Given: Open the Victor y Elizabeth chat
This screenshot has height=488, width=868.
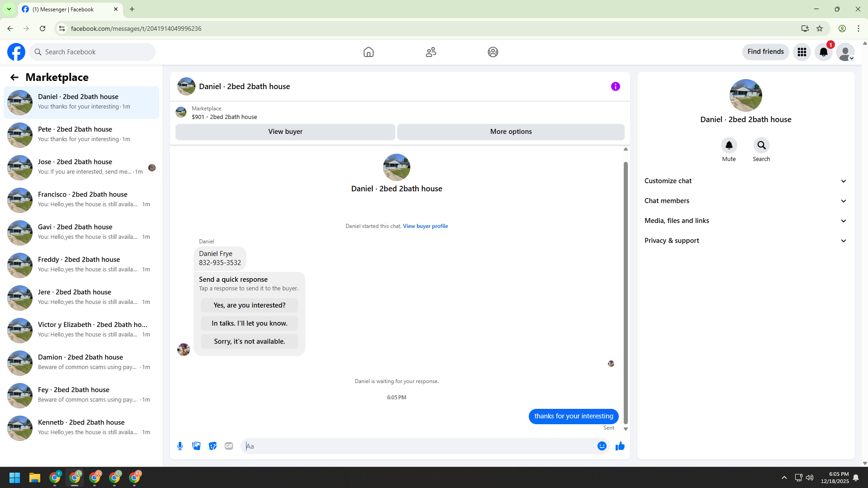Looking at the screenshot, I should [x=81, y=330].
